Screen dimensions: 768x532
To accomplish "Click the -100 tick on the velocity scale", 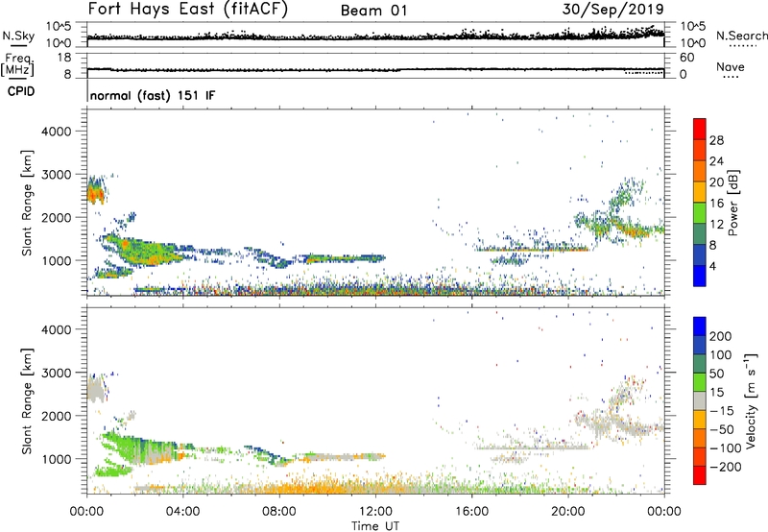I will [x=725, y=447].
